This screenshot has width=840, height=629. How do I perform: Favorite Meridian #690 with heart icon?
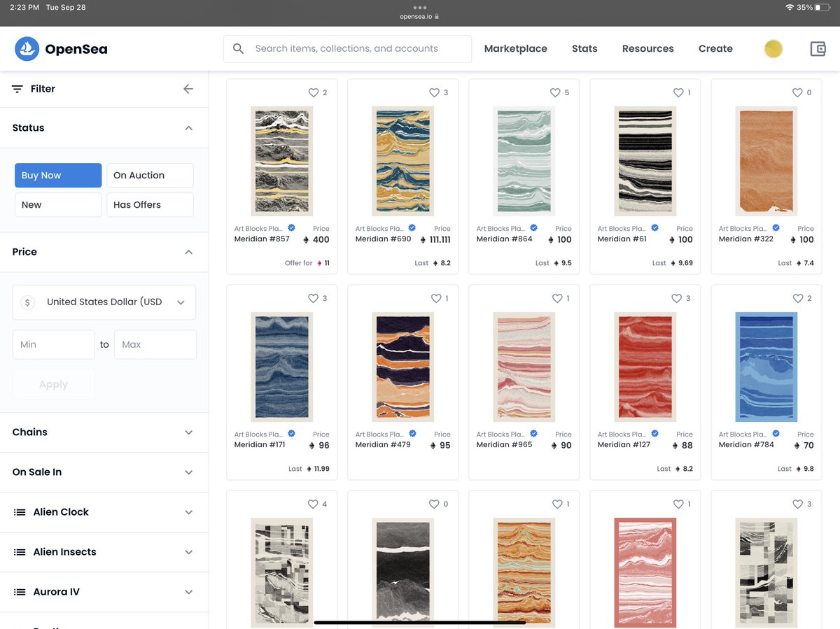(x=435, y=92)
